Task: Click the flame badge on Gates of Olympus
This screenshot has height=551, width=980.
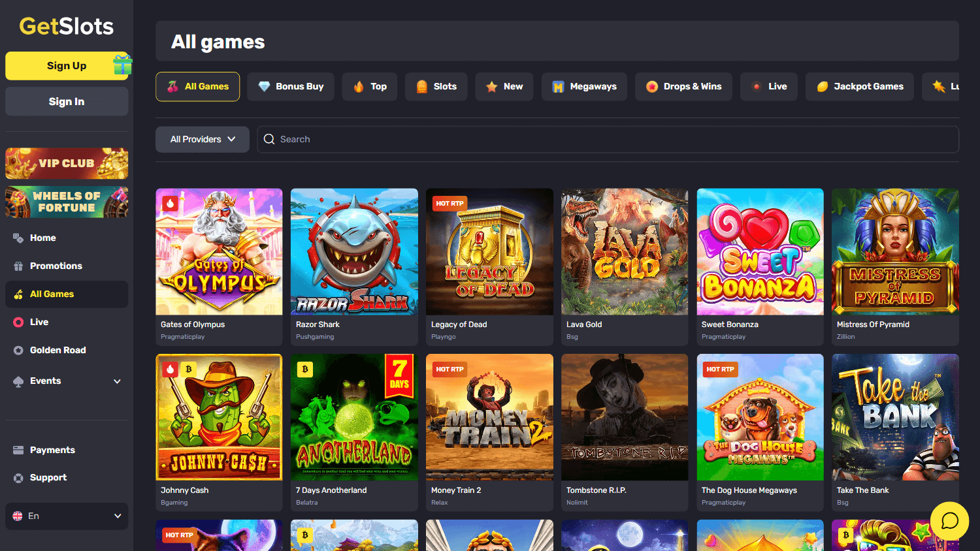Action: coord(171,203)
